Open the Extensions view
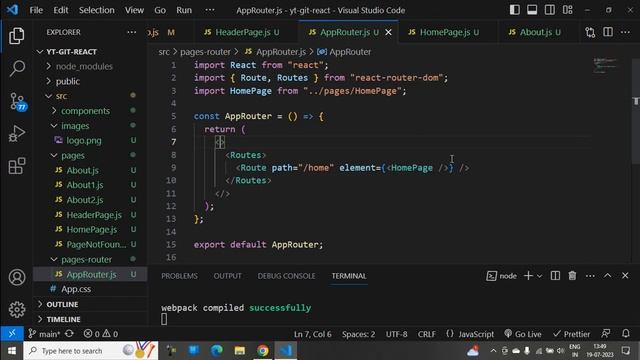This screenshot has height=360, width=640. [16, 166]
